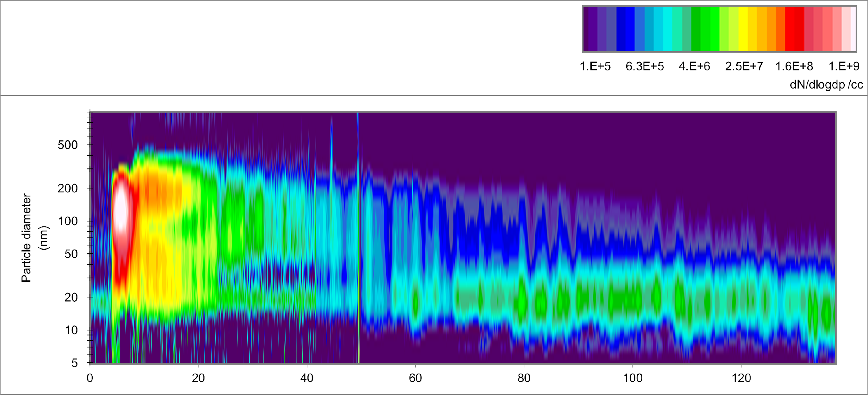Click the 4.E+6 colorbar label
868x395 pixels.
coord(694,66)
